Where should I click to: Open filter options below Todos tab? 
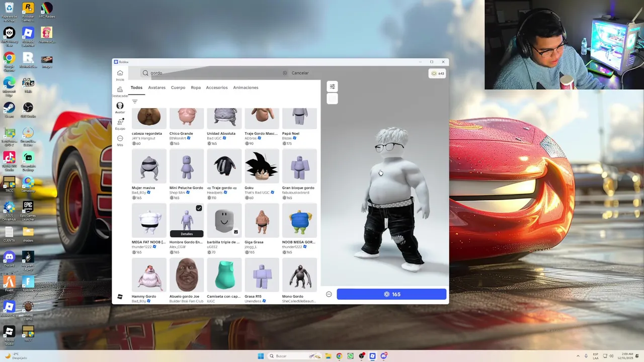point(134,102)
